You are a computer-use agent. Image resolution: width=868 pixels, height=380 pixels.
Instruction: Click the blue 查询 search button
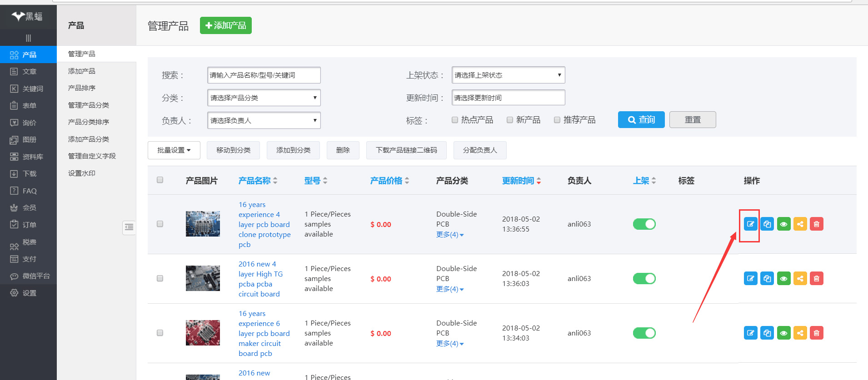pos(641,120)
